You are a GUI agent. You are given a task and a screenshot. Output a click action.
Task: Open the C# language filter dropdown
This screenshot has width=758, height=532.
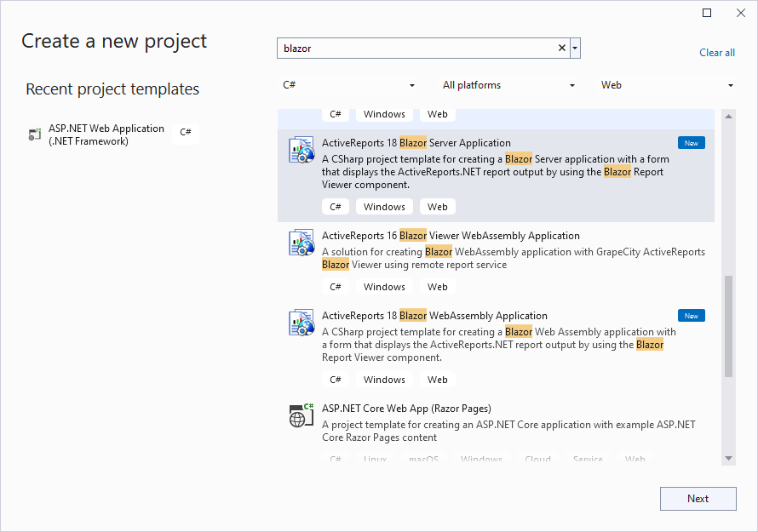(x=348, y=85)
